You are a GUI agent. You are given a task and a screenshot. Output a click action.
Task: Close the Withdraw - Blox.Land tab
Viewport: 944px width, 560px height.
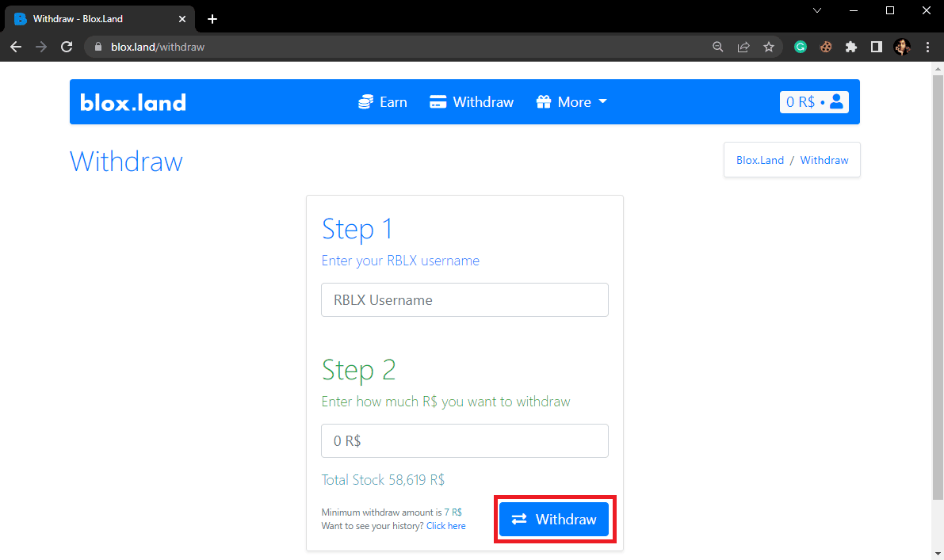[182, 19]
